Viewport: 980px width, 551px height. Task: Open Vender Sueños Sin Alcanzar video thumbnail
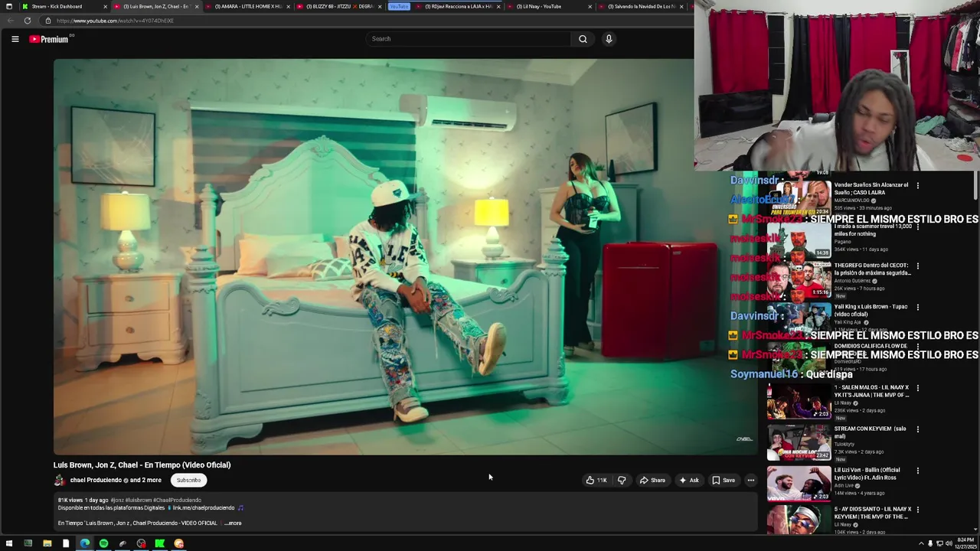(x=799, y=197)
